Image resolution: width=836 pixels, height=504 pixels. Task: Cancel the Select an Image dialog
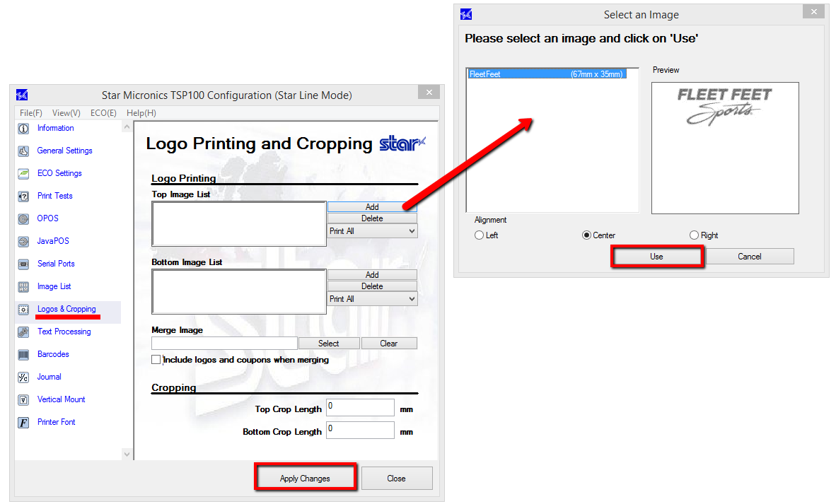click(750, 257)
